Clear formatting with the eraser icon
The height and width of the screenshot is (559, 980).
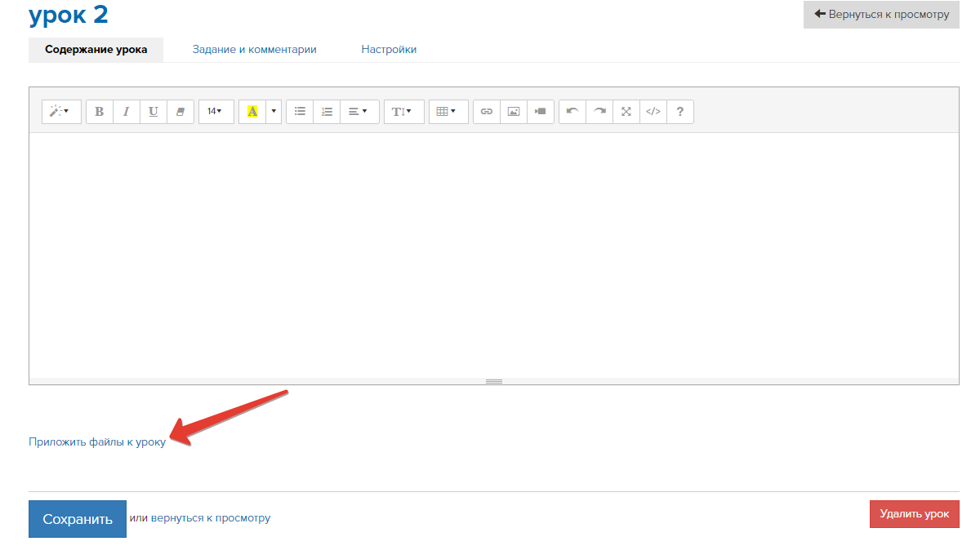click(x=180, y=112)
